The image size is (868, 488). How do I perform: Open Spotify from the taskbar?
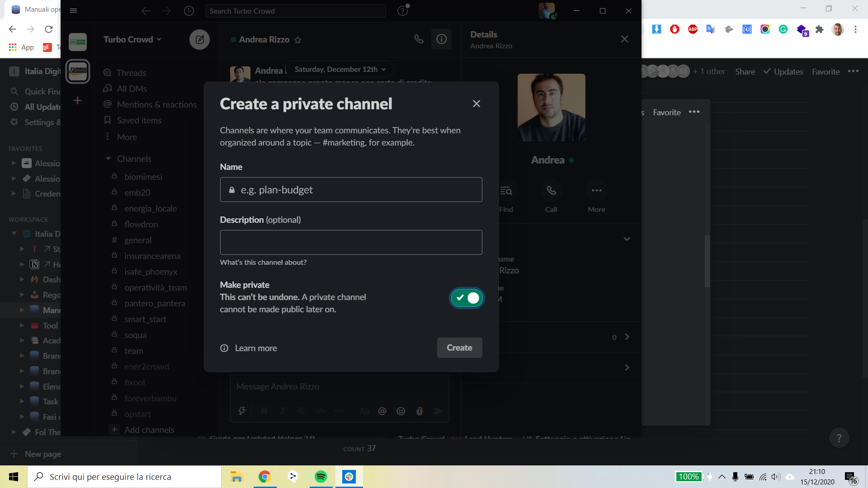(321, 477)
